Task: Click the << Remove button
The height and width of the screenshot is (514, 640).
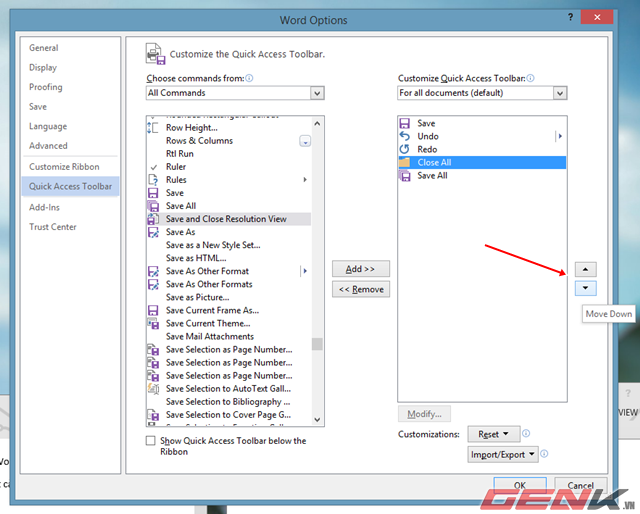Action: pyautogui.click(x=360, y=289)
